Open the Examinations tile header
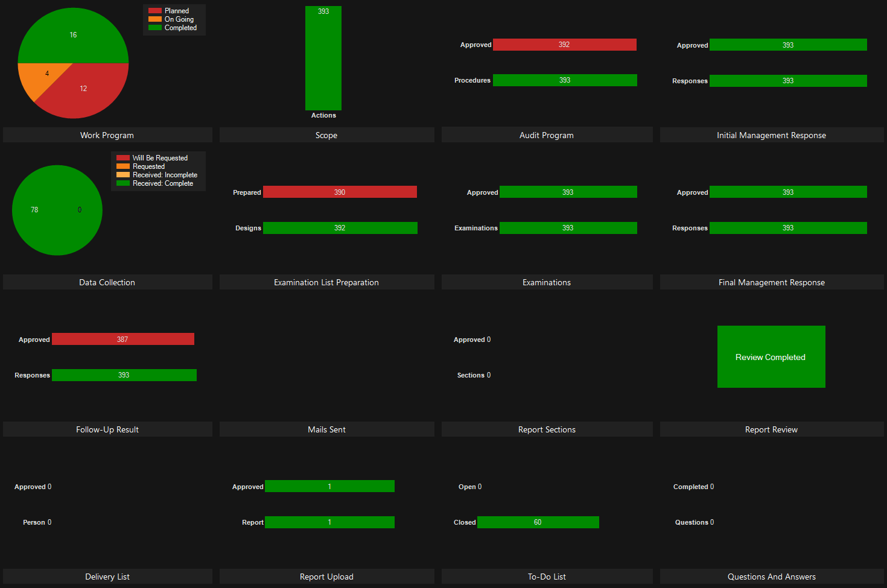887x588 pixels. 547,282
